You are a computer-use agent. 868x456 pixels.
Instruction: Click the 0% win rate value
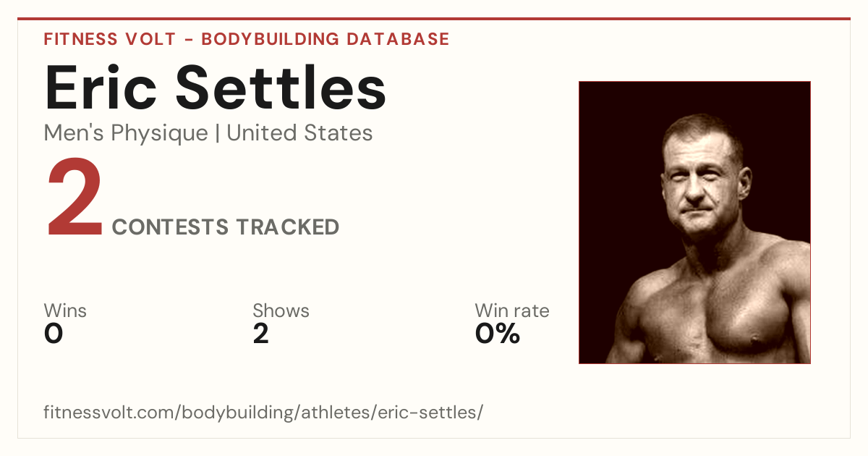[498, 334]
